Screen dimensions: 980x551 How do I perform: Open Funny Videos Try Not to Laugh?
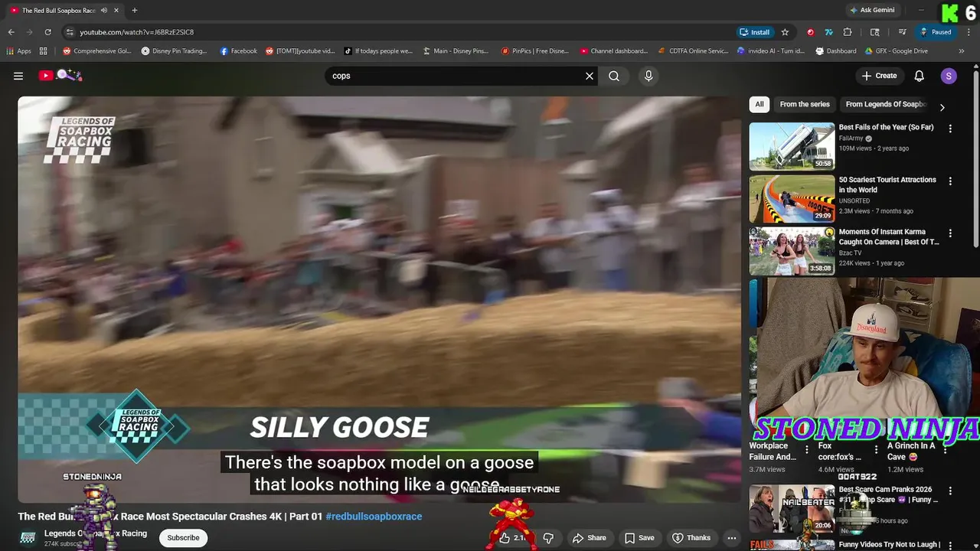[890, 545]
